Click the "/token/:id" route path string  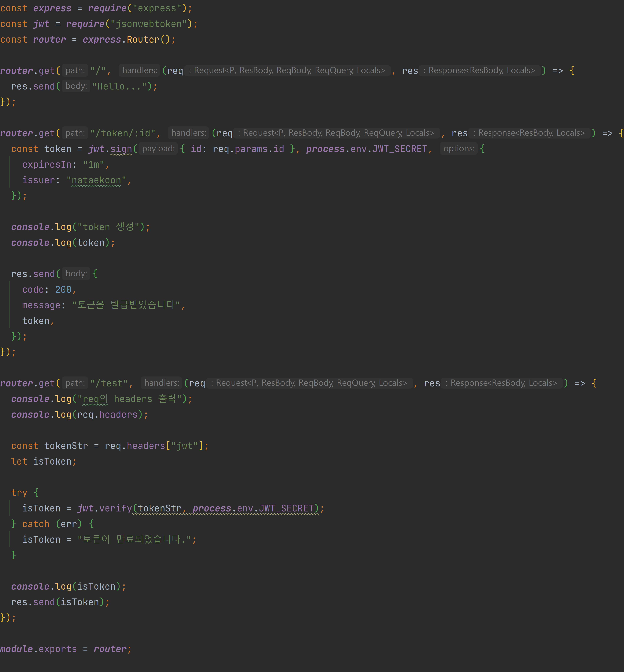(123, 133)
